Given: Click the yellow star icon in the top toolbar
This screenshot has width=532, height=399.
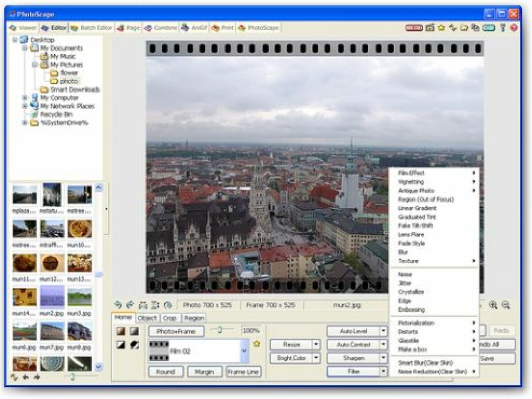Looking at the screenshot, I should click(441, 27).
